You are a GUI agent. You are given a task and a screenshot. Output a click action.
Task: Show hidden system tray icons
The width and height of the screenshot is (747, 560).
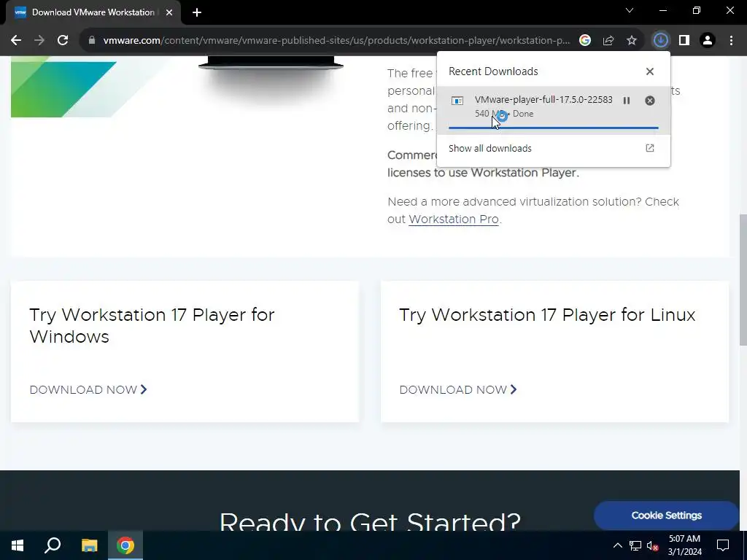(617, 545)
